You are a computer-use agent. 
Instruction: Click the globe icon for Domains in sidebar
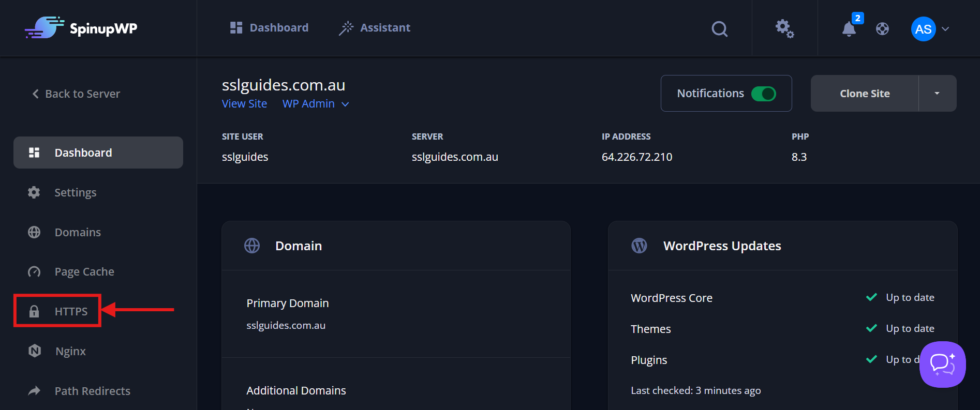(x=34, y=232)
